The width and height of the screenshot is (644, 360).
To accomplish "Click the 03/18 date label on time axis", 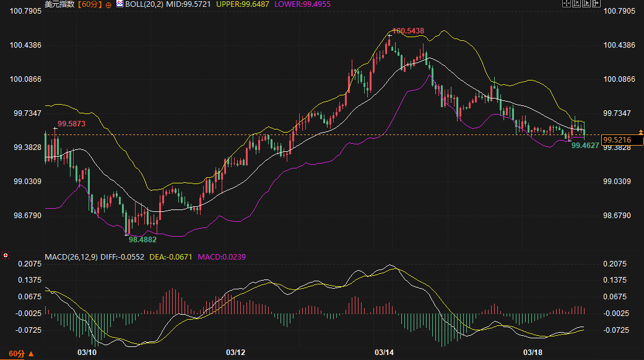I will 533,353.
